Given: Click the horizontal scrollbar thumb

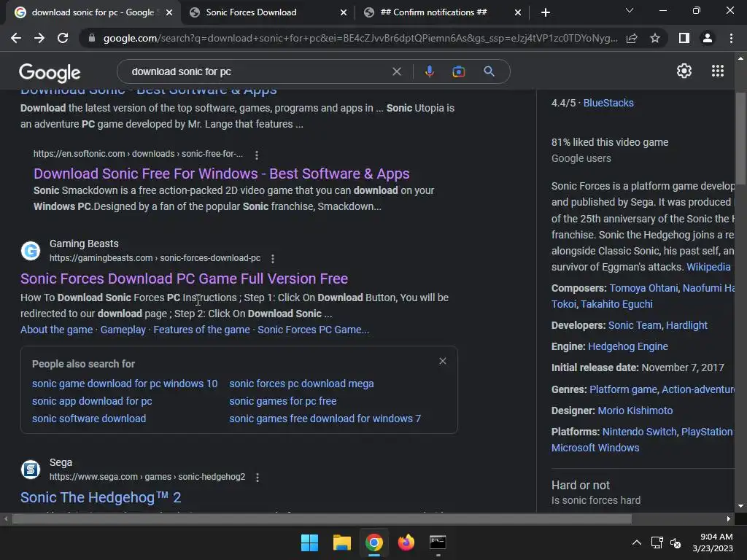Looking at the screenshot, I should click(x=322, y=518).
